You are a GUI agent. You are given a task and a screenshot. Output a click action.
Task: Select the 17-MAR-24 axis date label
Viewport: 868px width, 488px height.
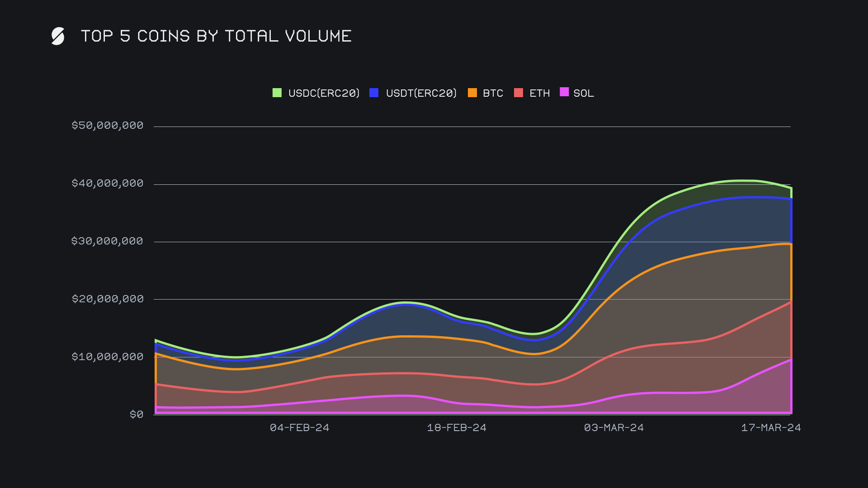coord(771,427)
